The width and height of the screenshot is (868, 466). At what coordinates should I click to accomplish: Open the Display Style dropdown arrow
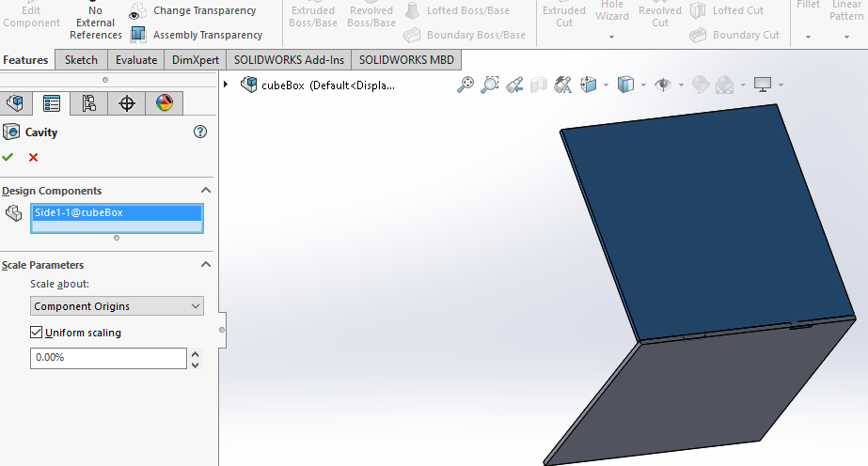[x=643, y=85]
